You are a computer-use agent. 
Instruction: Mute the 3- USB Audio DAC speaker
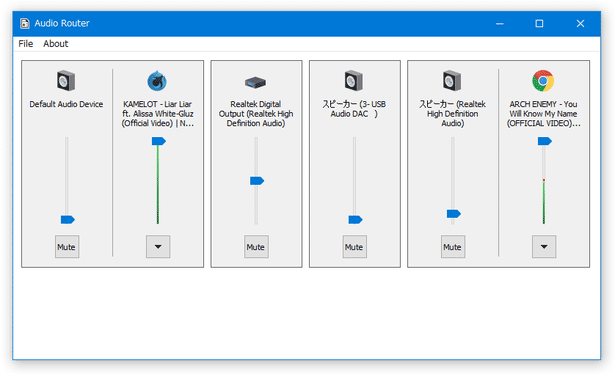(x=355, y=247)
